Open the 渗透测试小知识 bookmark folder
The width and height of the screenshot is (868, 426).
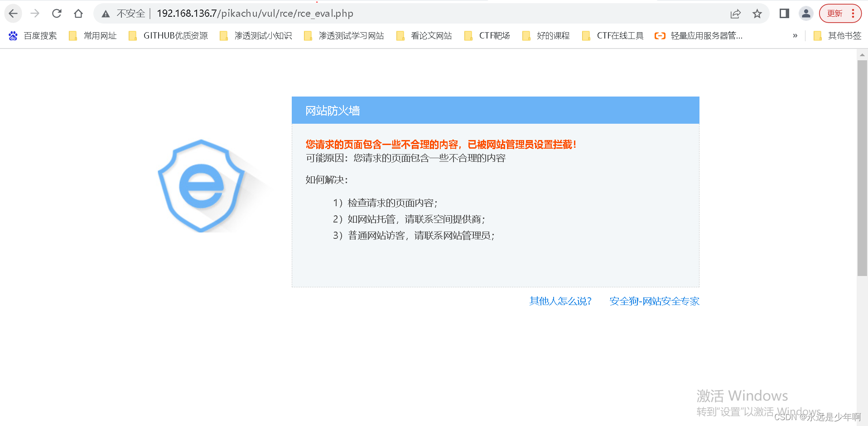click(256, 36)
